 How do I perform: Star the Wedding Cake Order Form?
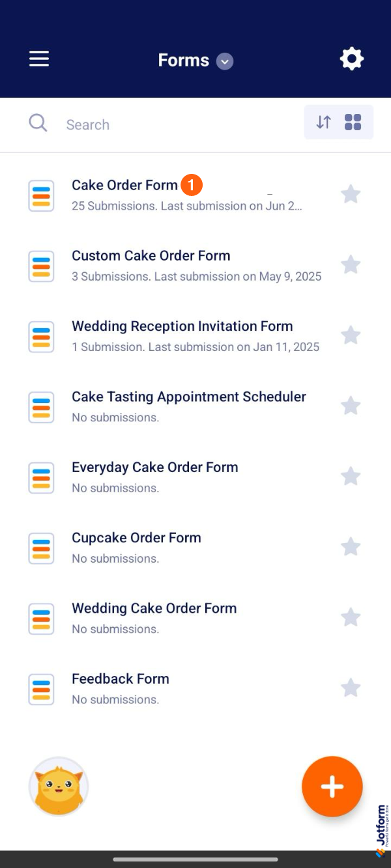click(x=351, y=617)
